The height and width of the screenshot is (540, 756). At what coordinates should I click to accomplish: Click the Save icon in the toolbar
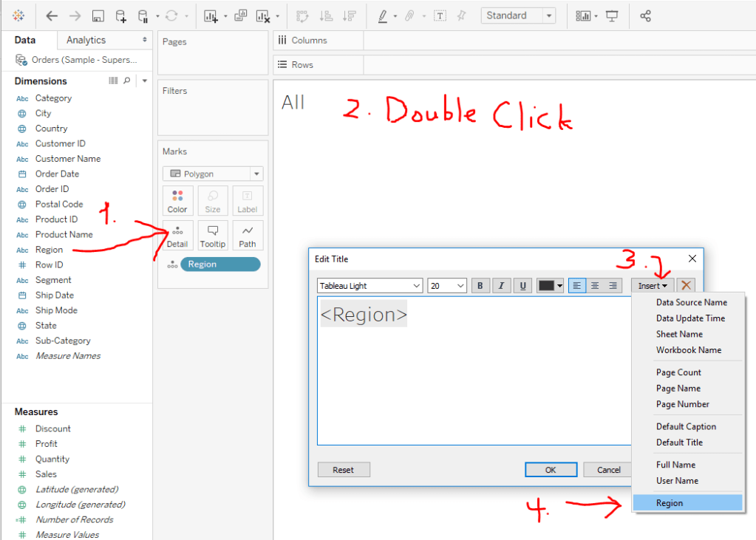click(98, 16)
